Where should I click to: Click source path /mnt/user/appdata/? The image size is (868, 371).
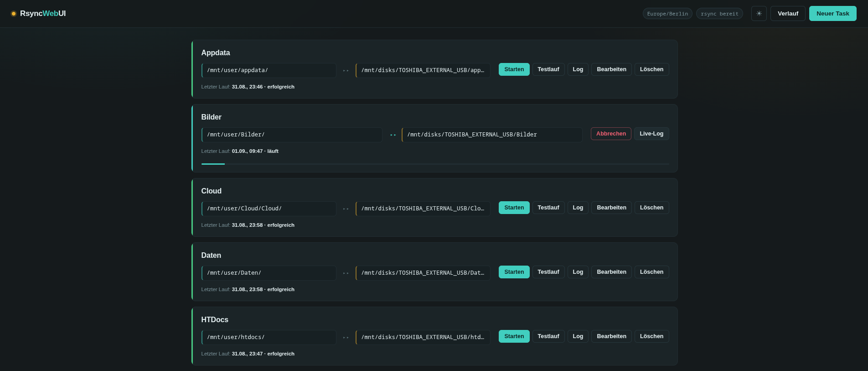point(269,70)
